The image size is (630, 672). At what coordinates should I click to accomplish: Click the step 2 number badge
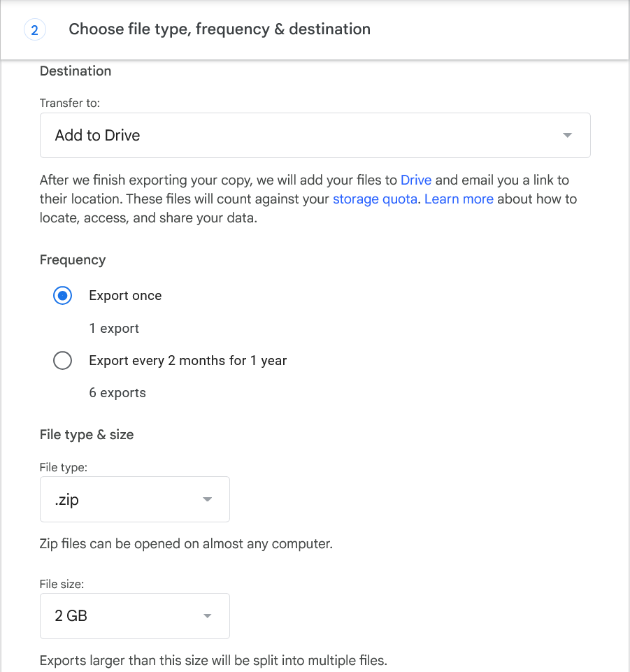point(34,29)
